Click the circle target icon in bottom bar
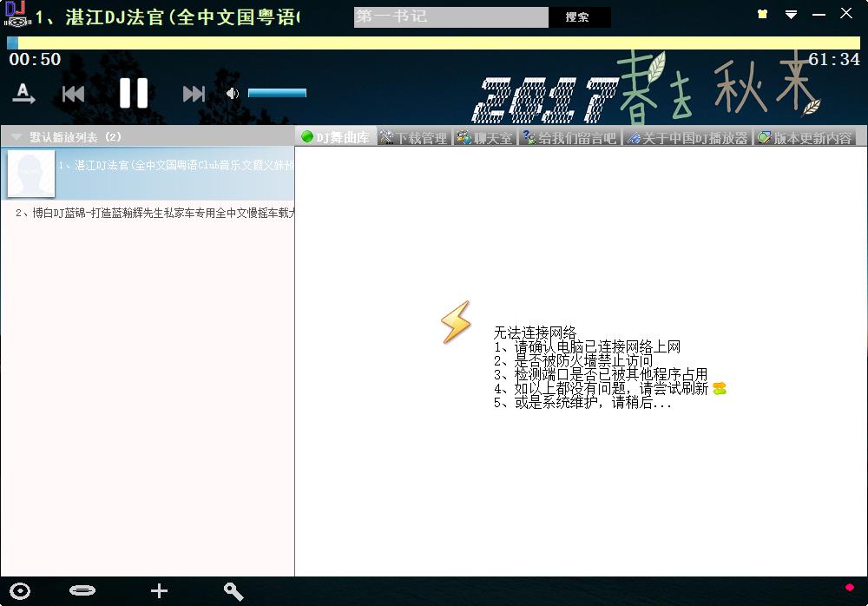The image size is (868, 606). [x=21, y=591]
